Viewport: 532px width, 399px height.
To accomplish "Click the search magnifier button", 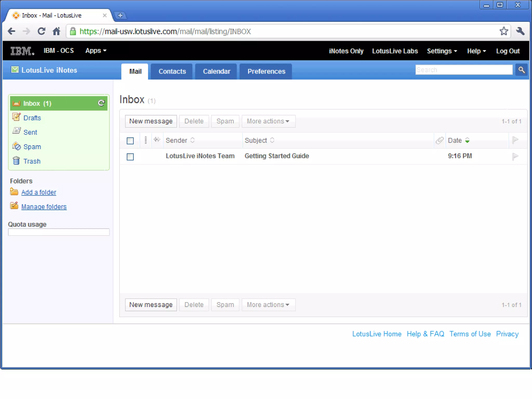I will click(521, 70).
